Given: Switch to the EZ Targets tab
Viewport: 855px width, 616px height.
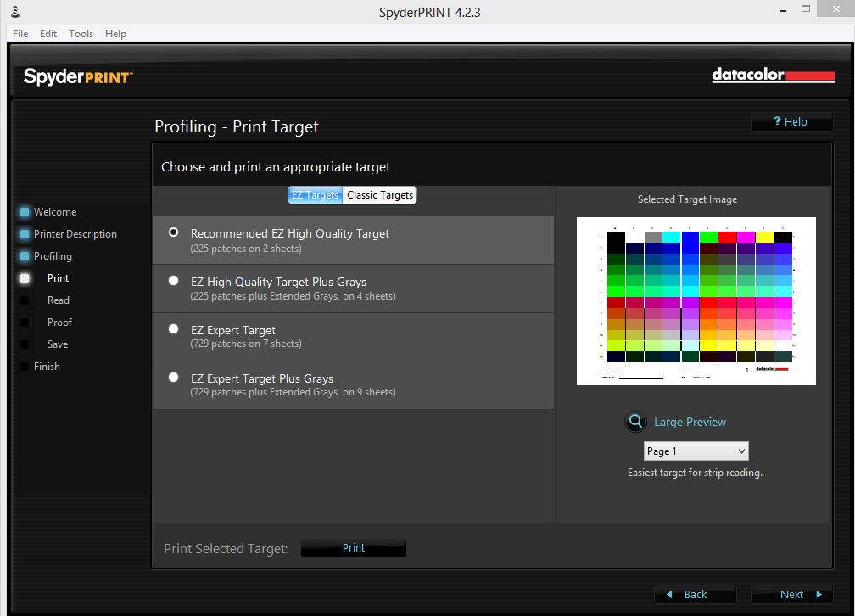Looking at the screenshot, I should click(316, 195).
